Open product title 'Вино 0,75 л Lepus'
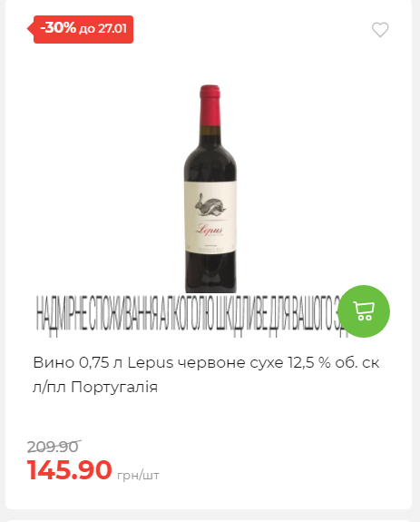 (x=103, y=362)
